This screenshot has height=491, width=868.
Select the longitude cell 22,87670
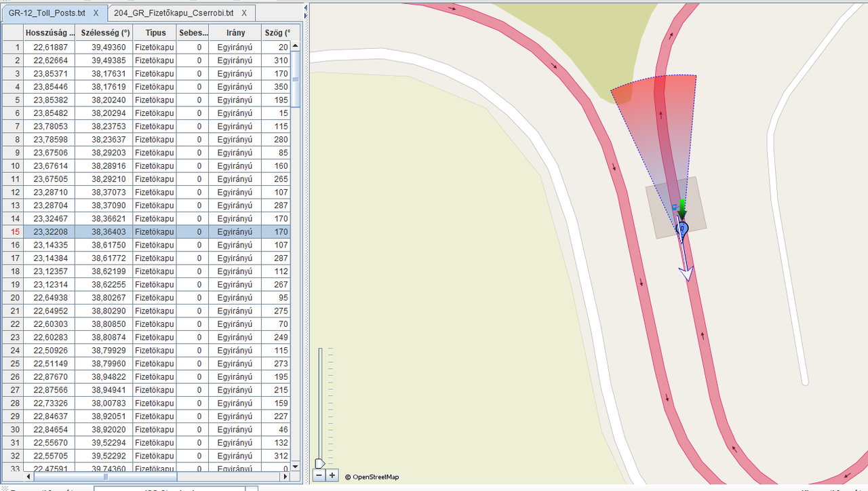[49, 377]
